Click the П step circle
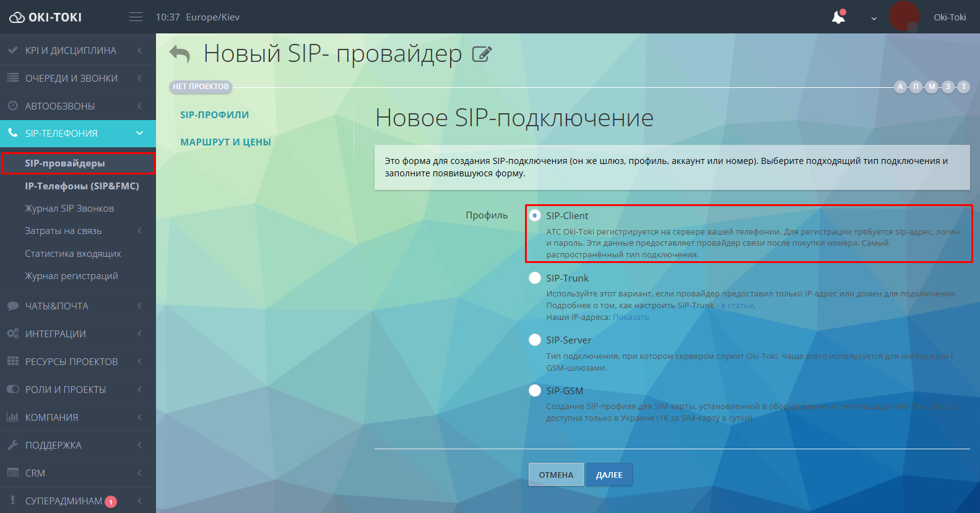 [916, 87]
